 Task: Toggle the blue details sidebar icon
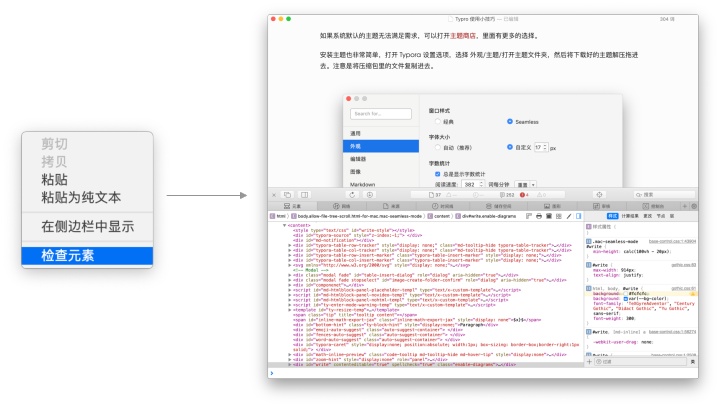[579, 216]
